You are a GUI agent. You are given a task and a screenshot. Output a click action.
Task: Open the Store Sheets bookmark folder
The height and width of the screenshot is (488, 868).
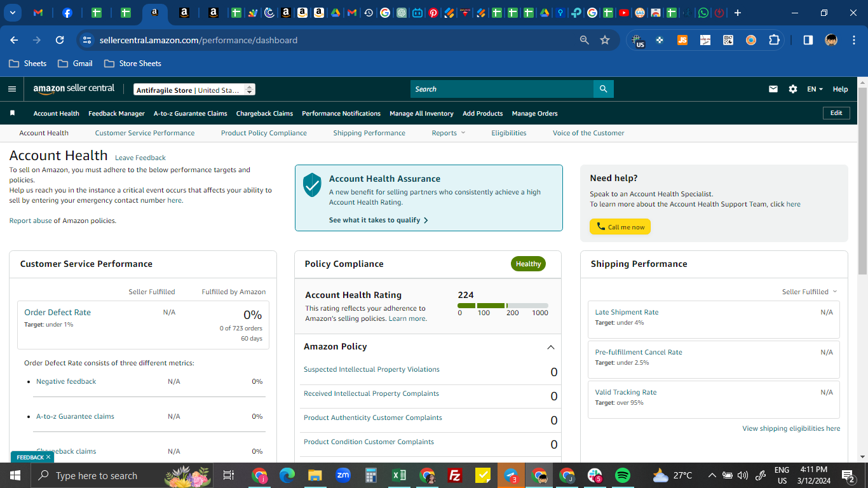tap(132, 64)
